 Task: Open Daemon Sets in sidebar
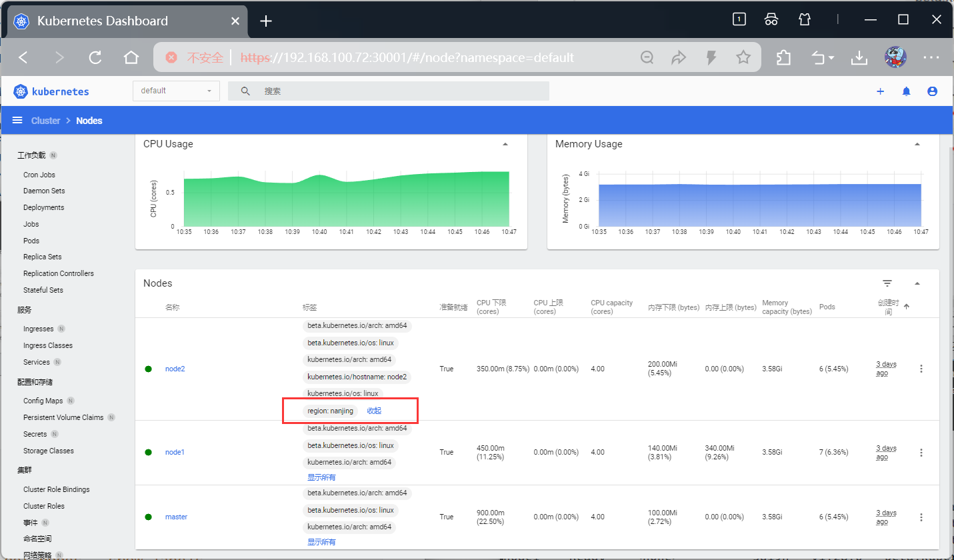(44, 191)
